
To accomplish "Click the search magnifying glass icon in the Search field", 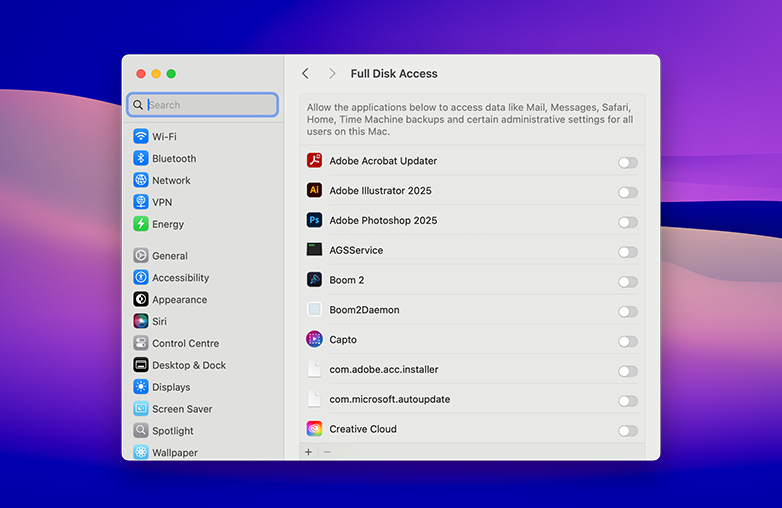I will [138, 105].
